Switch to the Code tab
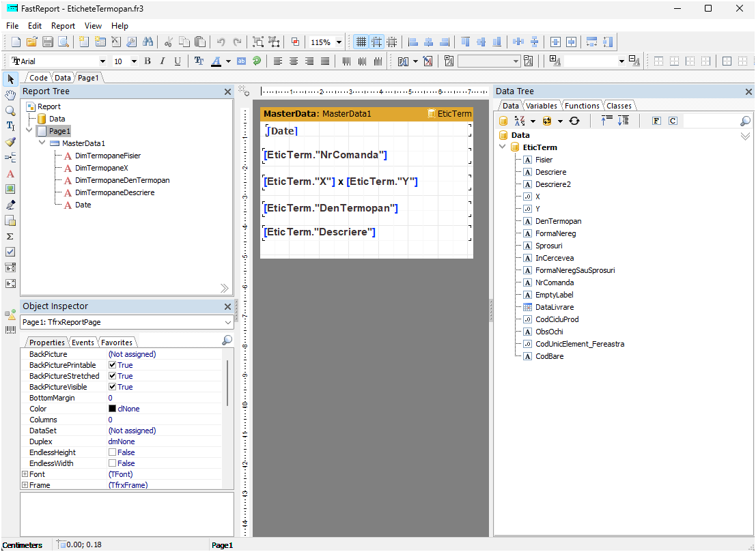 click(38, 78)
